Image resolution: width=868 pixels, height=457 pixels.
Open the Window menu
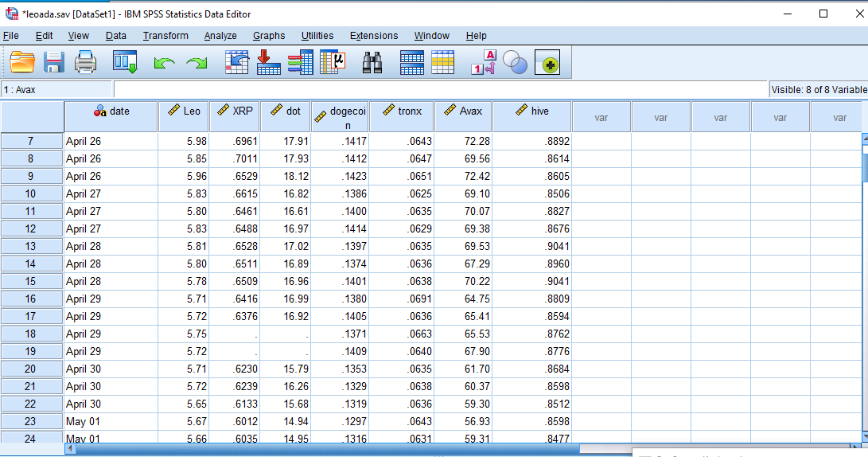coord(432,36)
